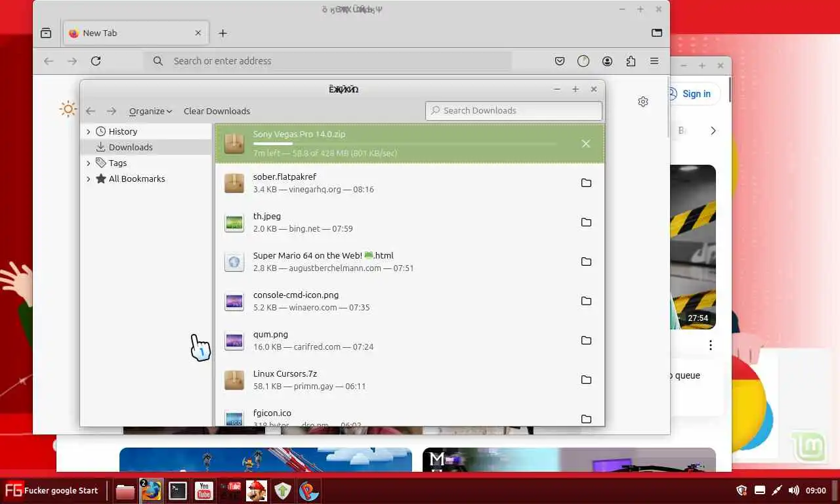Screen dimensions: 840x504
Task: Focus the Search Downloads field
Action: click(513, 110)
